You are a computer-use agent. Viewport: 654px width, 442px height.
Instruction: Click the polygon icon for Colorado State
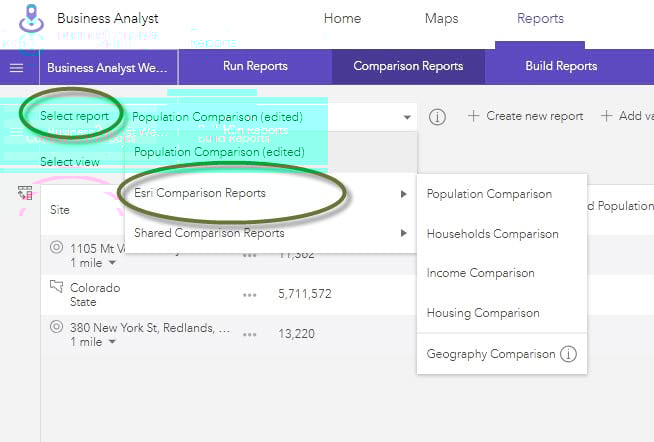pyautogui.click(x=56, y=286)
